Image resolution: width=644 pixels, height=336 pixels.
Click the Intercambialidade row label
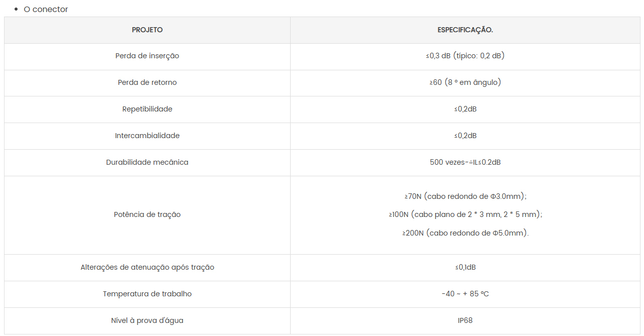coord(147,136)
